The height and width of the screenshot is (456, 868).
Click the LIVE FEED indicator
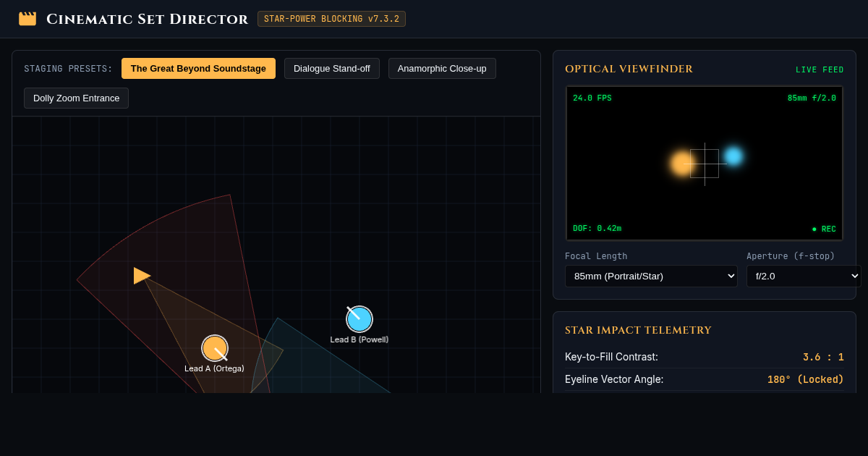[x=820, y=70]
